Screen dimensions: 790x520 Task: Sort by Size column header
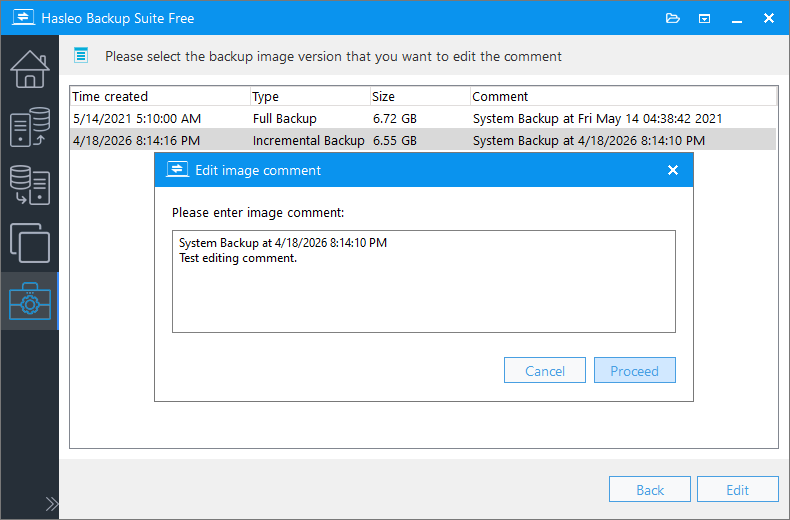tap(420, 96)
